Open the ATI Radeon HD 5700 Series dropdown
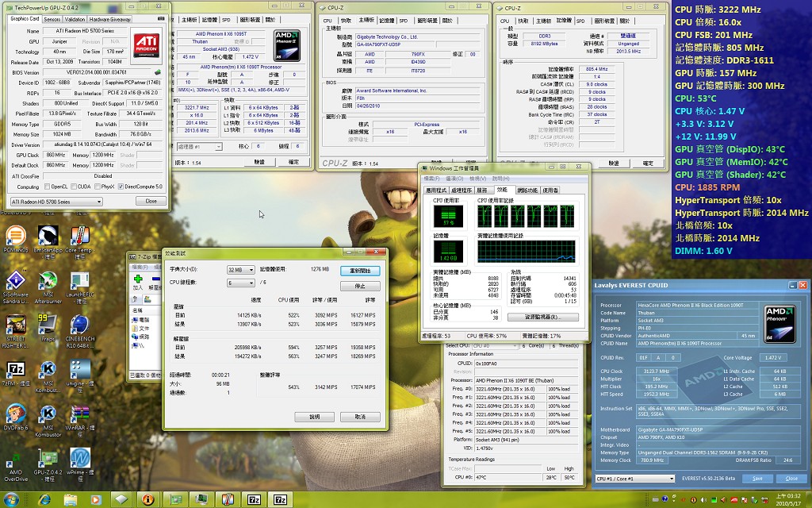Viewport: 812px width, 508px height. click(x=56, y=202)
